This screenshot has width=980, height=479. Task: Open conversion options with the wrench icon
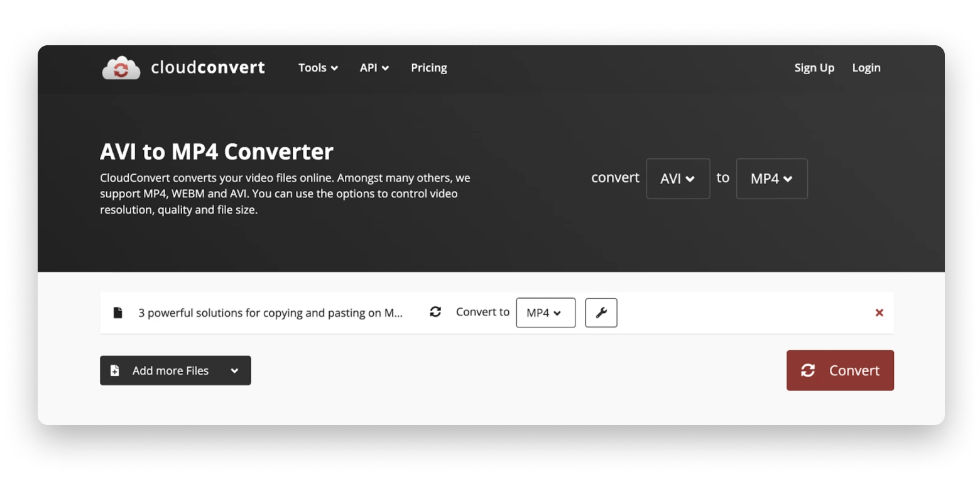(601, 312)
